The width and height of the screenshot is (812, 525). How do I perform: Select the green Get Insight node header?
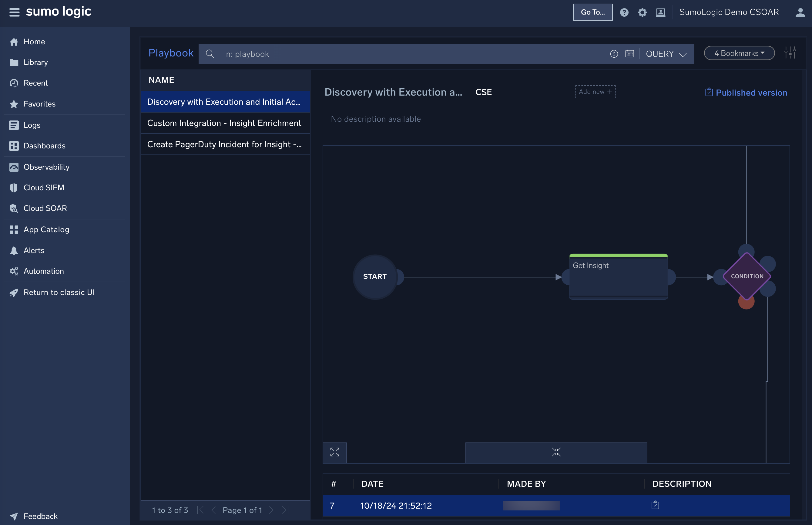pyautogui.click(x=618, y=255)
